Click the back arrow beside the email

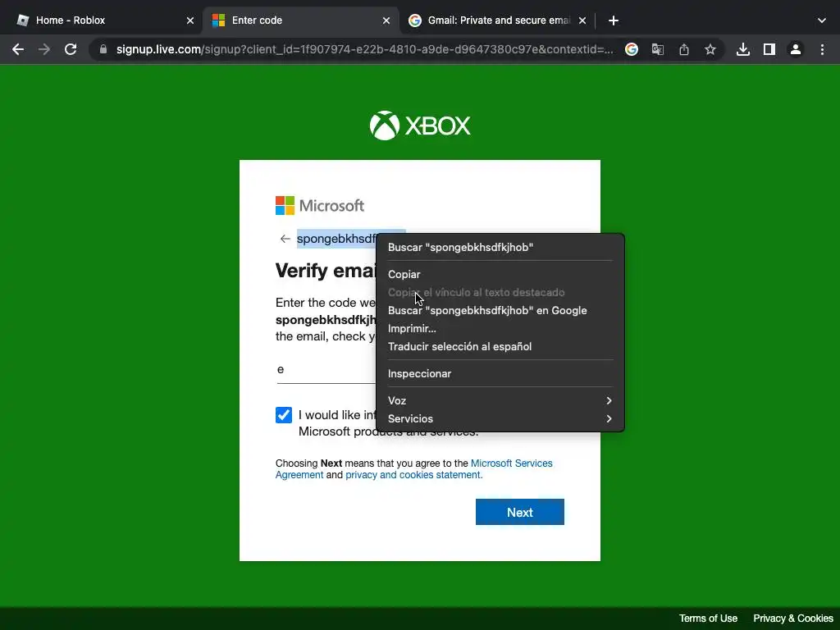[x=285, y=239]
